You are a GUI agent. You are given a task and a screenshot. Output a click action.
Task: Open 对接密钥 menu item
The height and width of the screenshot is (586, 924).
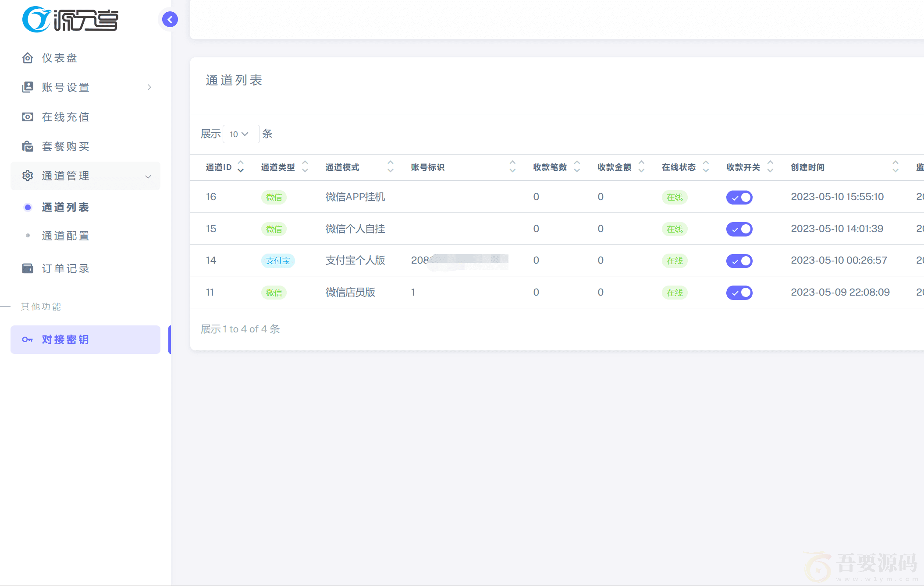coord(85,339)
